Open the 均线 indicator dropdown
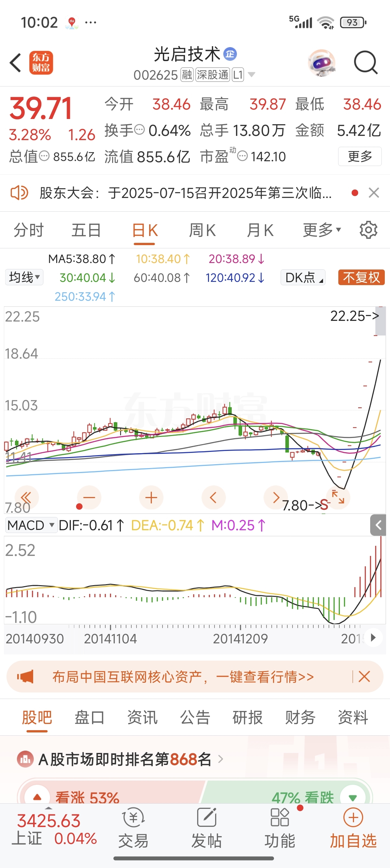The width and height of the screenshot is (390, 868). pyautogui.click(x=24, y=277)
